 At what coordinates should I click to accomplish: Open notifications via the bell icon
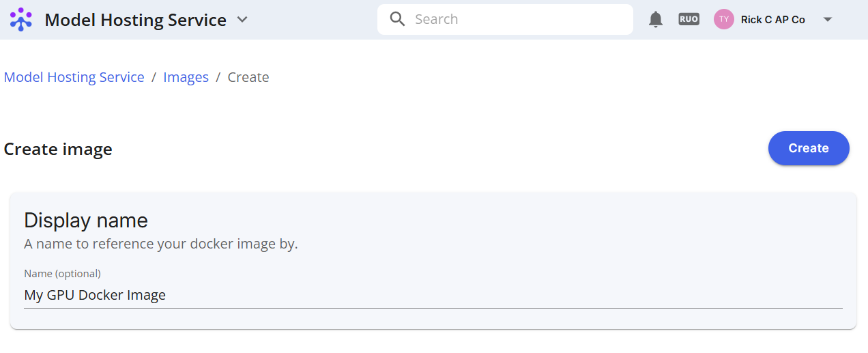pyautogui.click(x=656, y=19)
